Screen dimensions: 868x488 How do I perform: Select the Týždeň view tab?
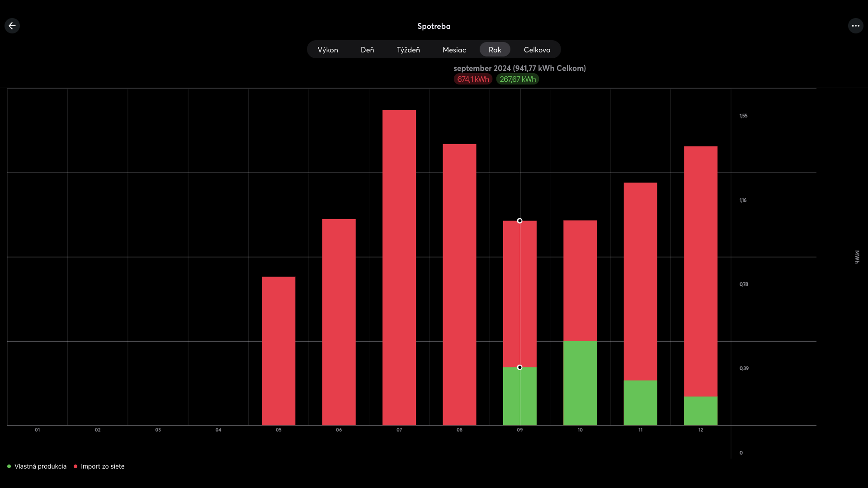tap(408, 50)
